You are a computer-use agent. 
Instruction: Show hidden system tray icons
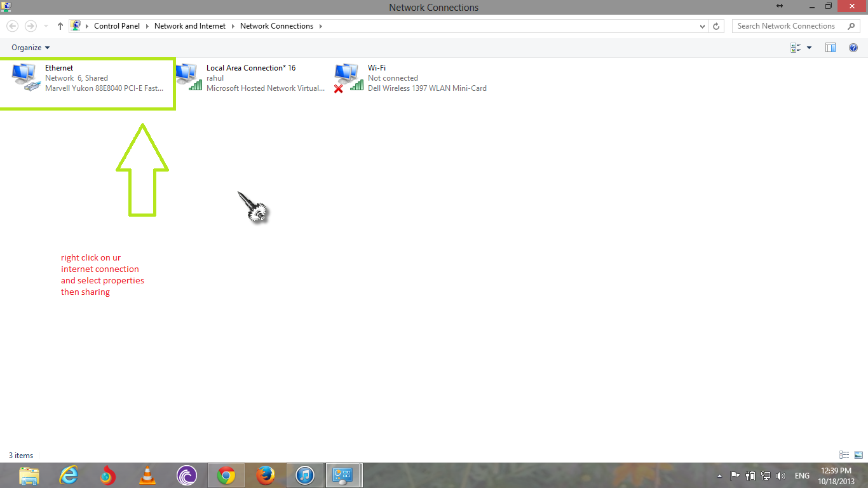tap(720, 476)
